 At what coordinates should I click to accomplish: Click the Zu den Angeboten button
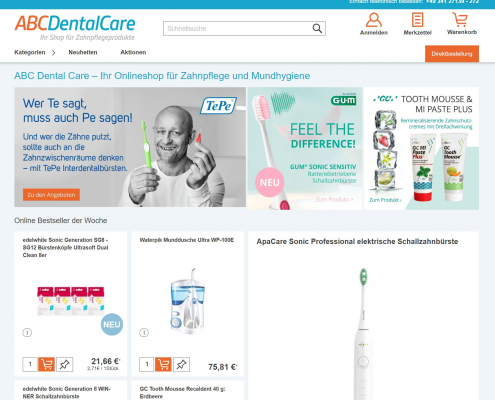[51, 195]
